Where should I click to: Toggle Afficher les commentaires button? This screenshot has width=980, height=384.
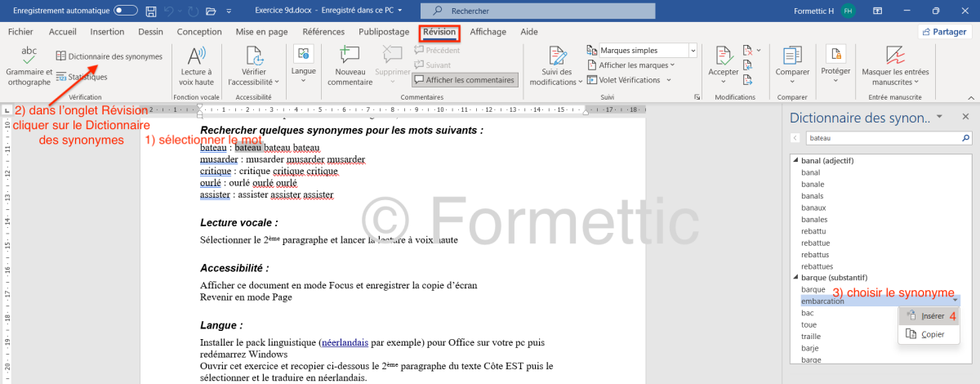click(465, 80)
